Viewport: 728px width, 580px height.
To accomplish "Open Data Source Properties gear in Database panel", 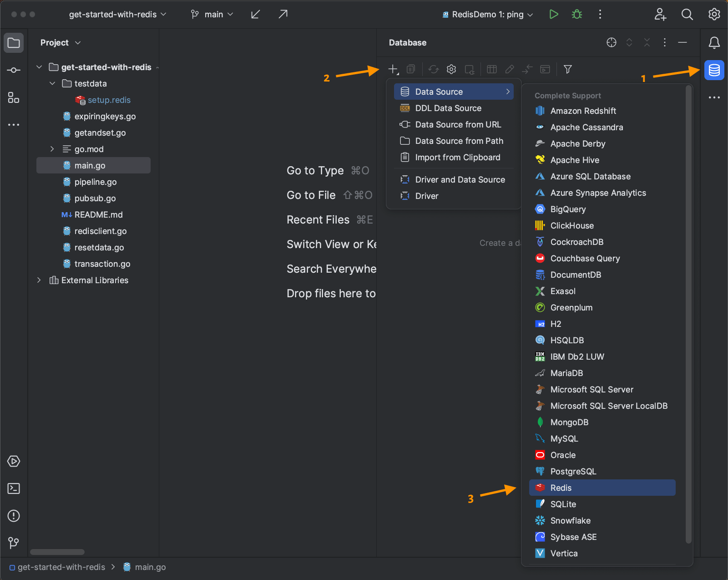I will (451, 69).
